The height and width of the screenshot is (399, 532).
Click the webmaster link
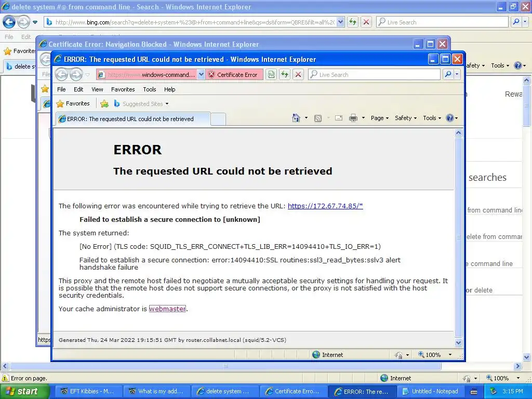click(x=167, y=309)
